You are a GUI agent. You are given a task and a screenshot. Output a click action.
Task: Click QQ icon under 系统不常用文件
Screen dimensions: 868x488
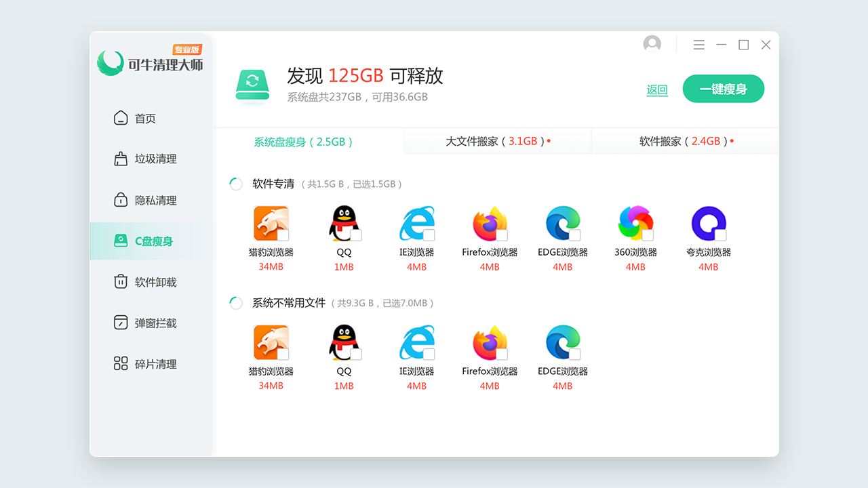[344, 342]
